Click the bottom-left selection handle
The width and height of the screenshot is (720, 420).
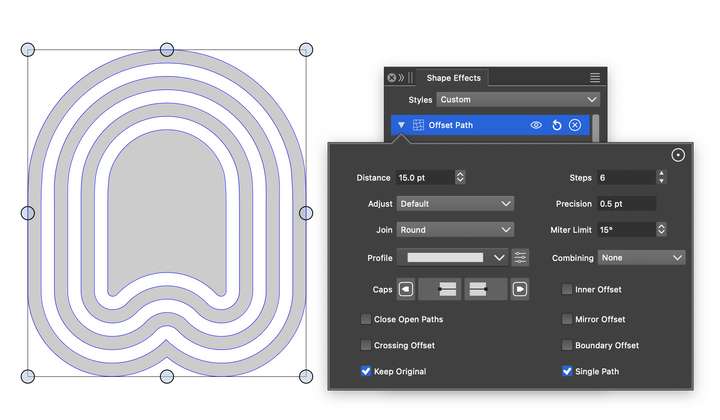point(28,376)
